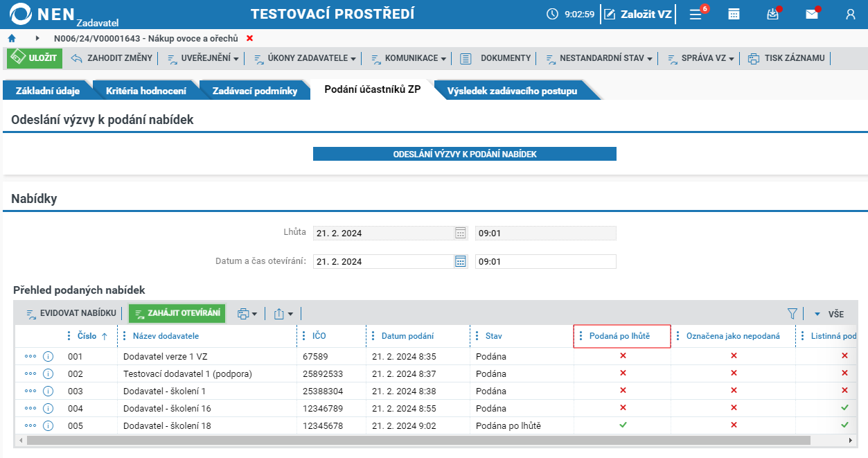Open the VŠE filter dropdown
Screen dimensions: 868x458
pos(829,314)
